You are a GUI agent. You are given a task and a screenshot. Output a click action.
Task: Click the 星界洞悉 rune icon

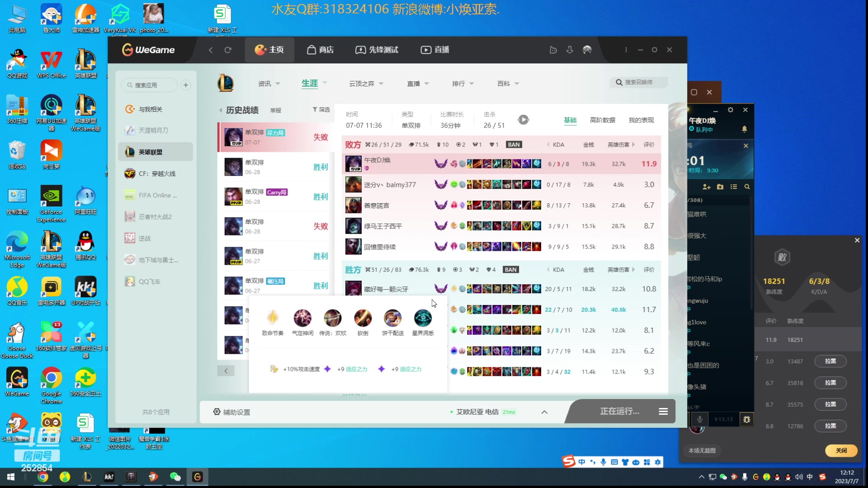click(x=423, y=318)
